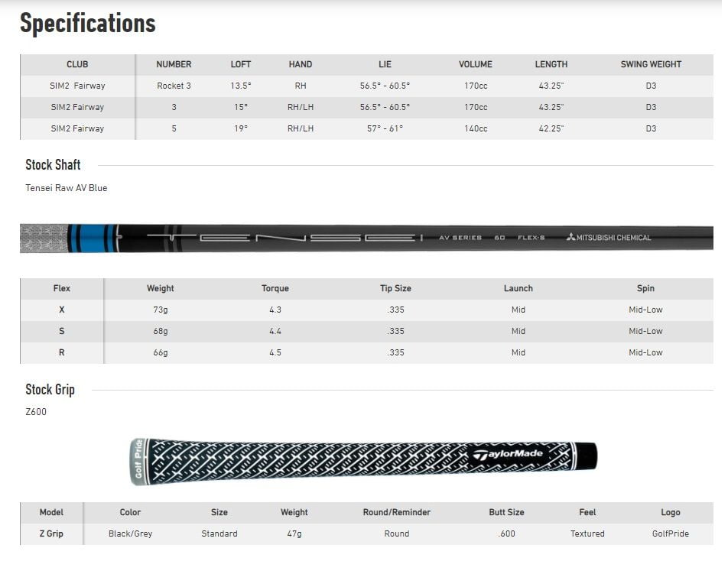Click the Launch column header
Screen dimensions: 728x587
(518, 288)
